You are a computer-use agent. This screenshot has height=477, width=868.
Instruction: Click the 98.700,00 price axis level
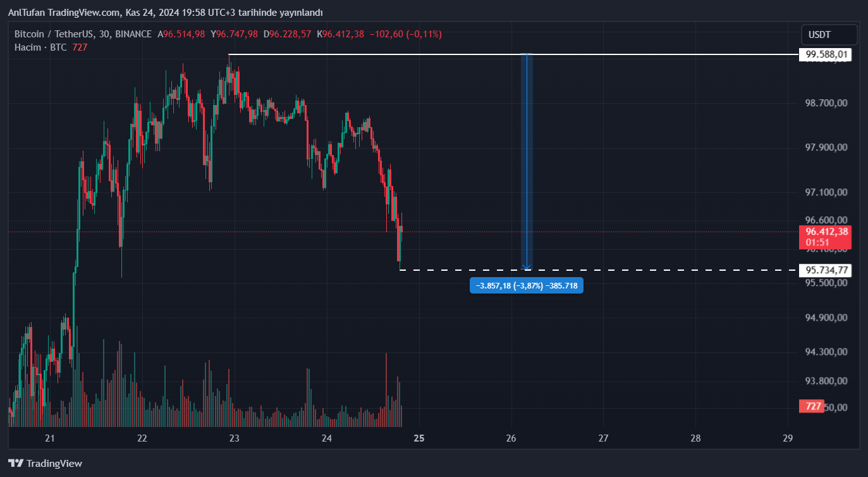(x=825, y=102)
